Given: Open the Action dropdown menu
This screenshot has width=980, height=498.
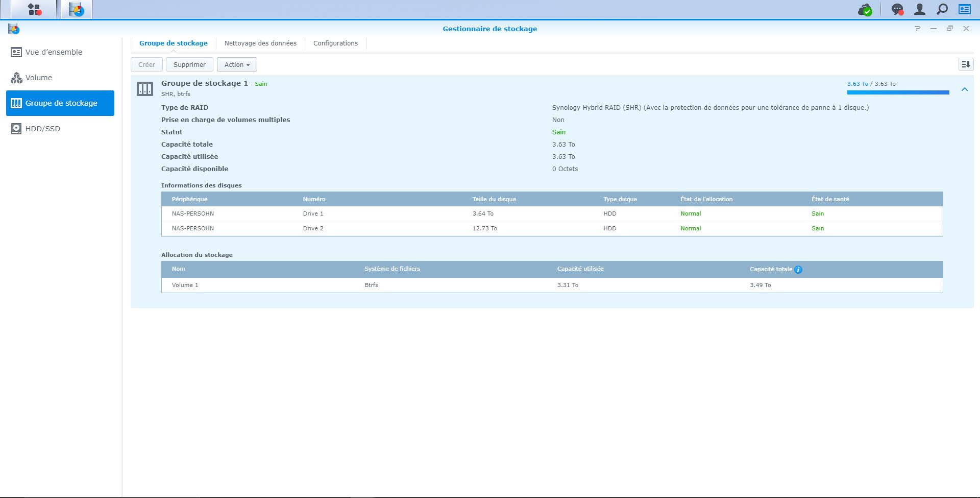Looking at the screenshot, I should coord(237,64).
